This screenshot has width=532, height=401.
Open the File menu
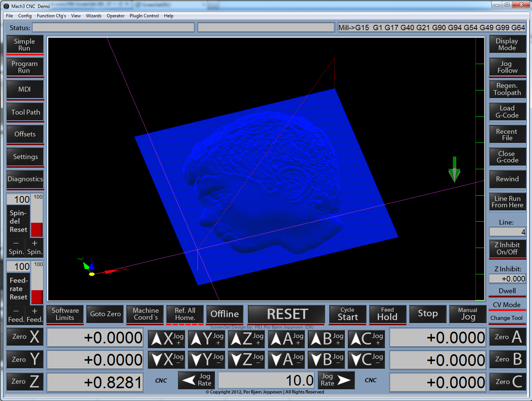pos(9,16)
